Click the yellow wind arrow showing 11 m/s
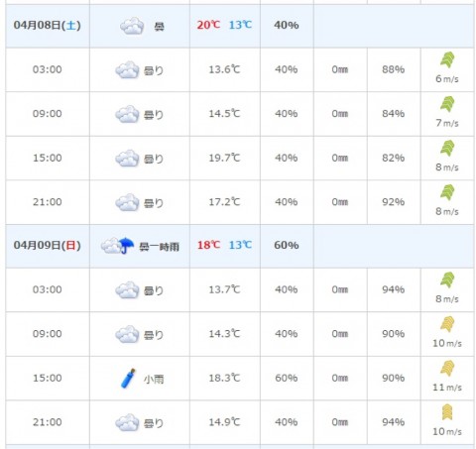The height and width of the screenshot is (449, 476). (x=447, y=368)
